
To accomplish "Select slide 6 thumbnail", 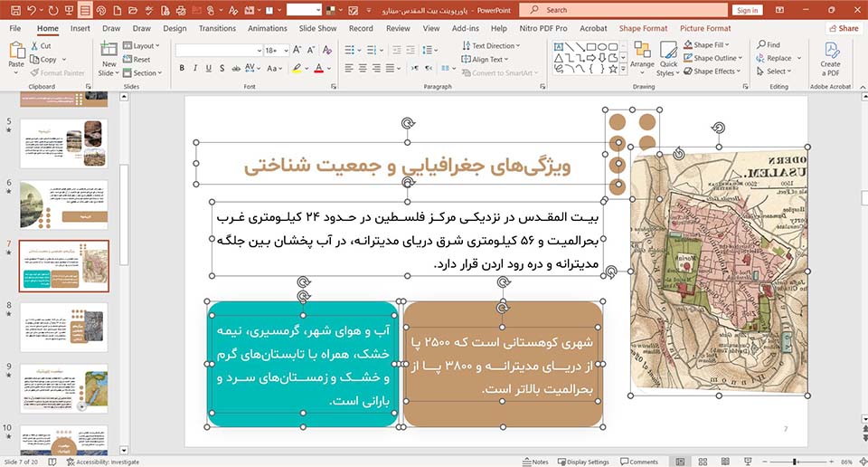I will (63, 205).
